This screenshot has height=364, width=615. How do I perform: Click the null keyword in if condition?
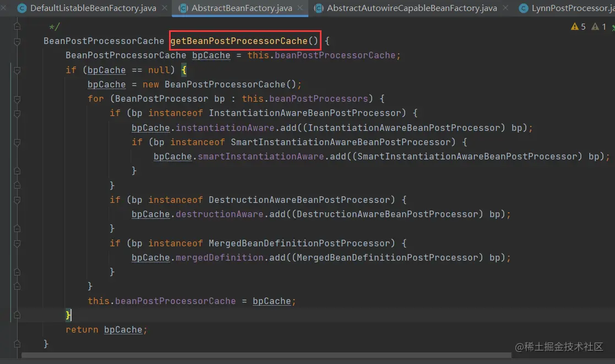(x=159, y=70)
